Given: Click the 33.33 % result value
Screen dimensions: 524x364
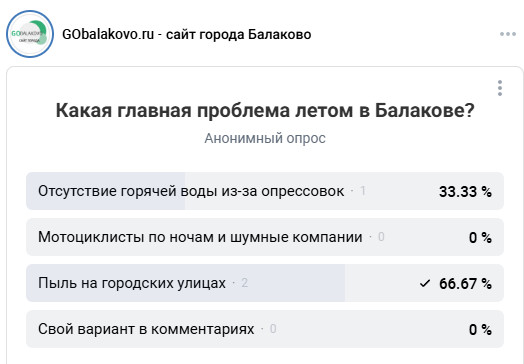Looking at the screenshot, I should [x=465, y=192].
